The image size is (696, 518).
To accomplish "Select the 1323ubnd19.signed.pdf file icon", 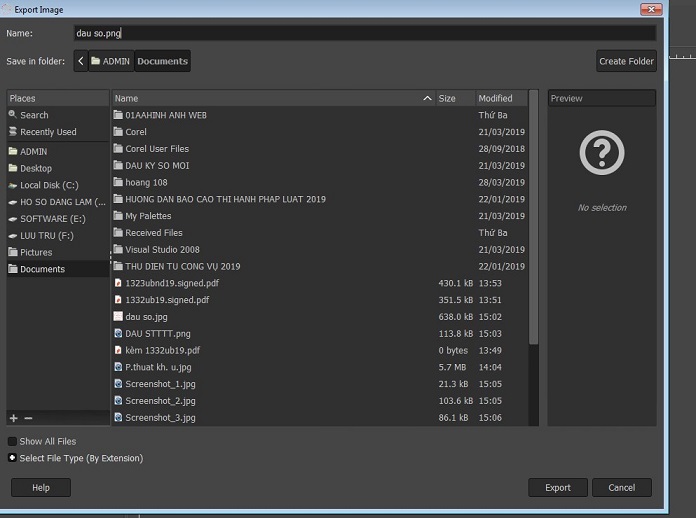I will (x=118, y=283).
